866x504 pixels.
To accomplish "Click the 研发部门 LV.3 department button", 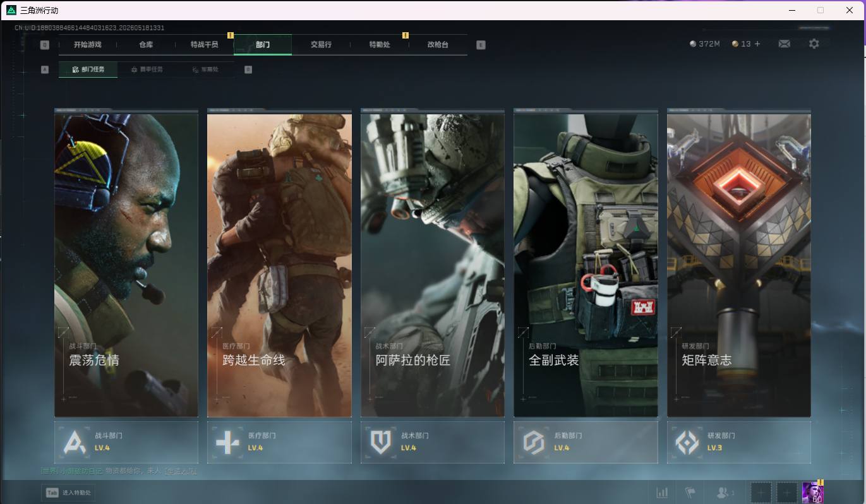I will coord(739,442).
